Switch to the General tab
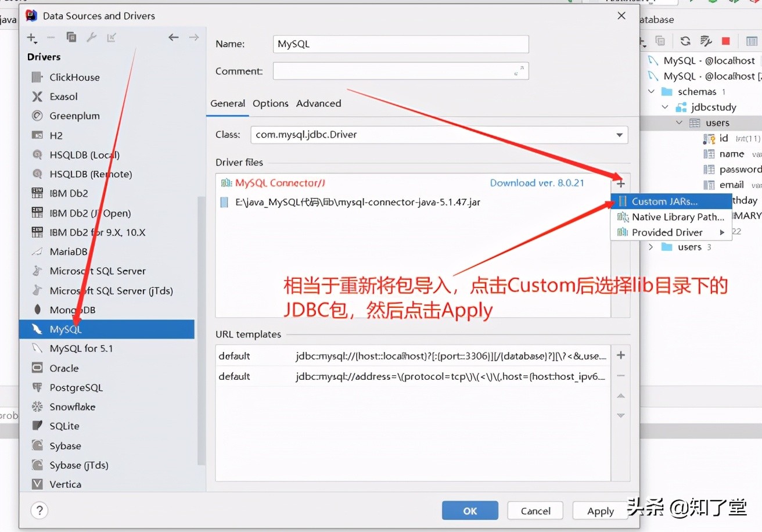 (228, 103)
